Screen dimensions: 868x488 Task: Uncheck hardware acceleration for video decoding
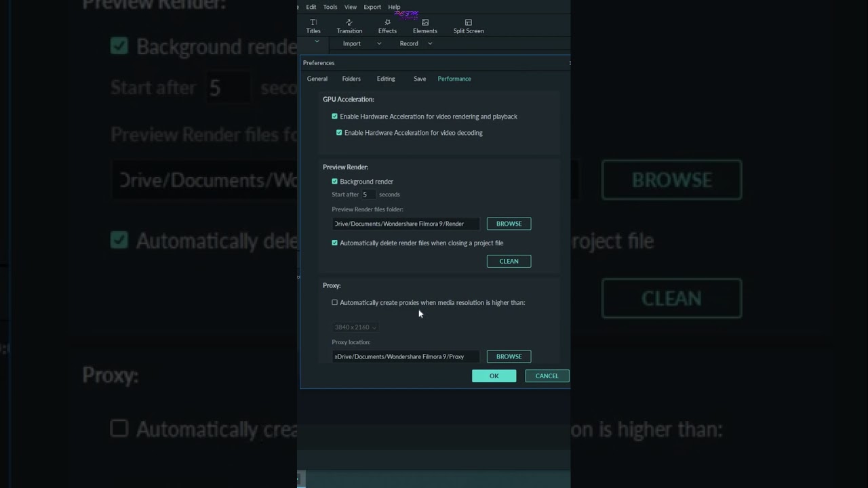339,133
